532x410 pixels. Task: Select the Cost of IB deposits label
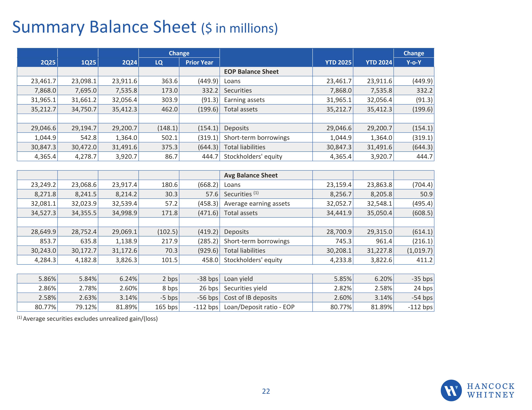click(250, 298)
